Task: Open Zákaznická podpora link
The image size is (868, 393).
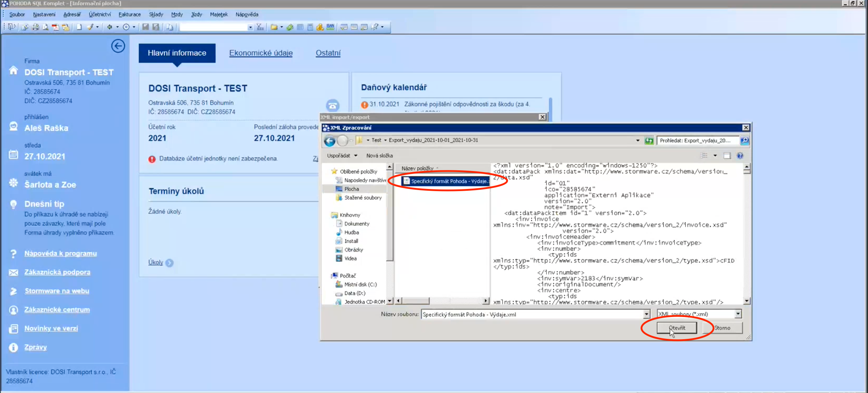Action: (x=57, y=272)
